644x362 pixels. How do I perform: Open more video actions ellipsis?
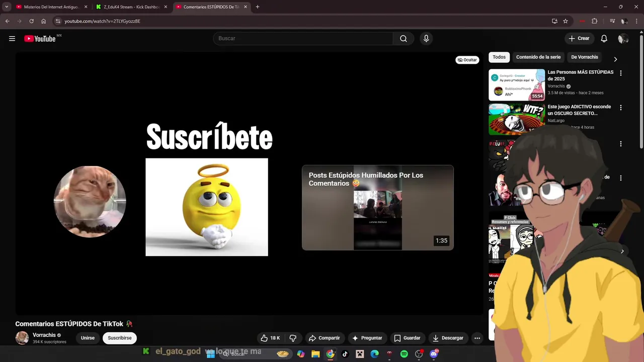477,338
